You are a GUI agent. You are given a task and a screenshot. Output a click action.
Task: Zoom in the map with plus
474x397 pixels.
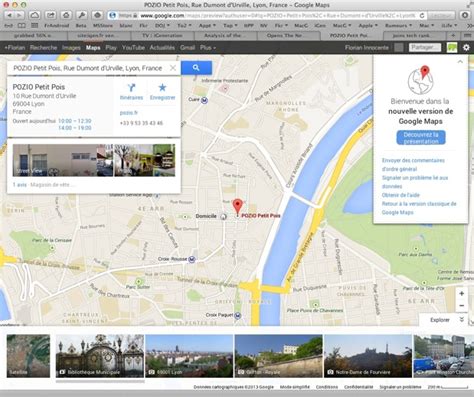(x=461, y=294)
